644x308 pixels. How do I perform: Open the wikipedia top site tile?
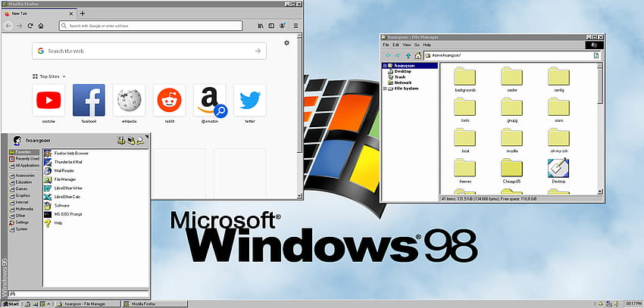[x=129, y=100]
